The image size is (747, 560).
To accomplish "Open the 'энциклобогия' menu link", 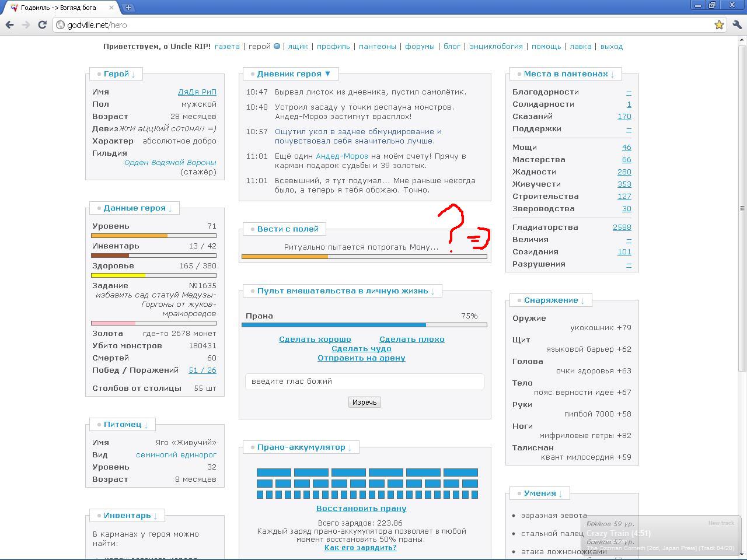I will point(496,47).
